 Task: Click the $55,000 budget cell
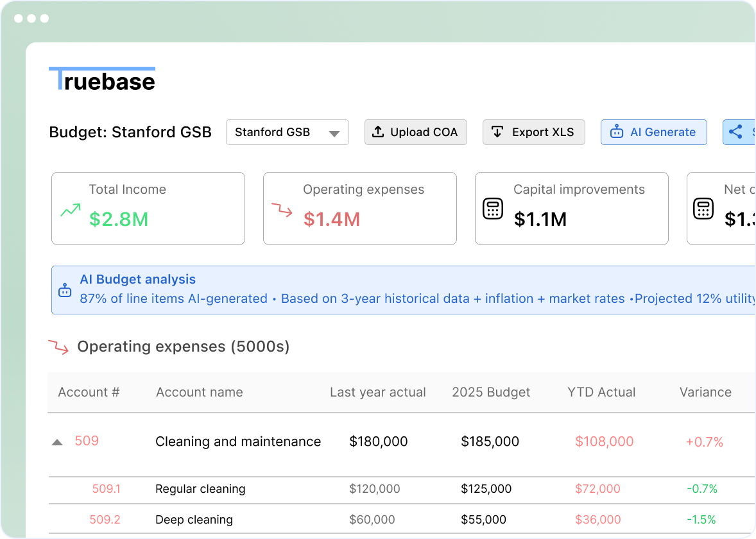coord(484,519)
